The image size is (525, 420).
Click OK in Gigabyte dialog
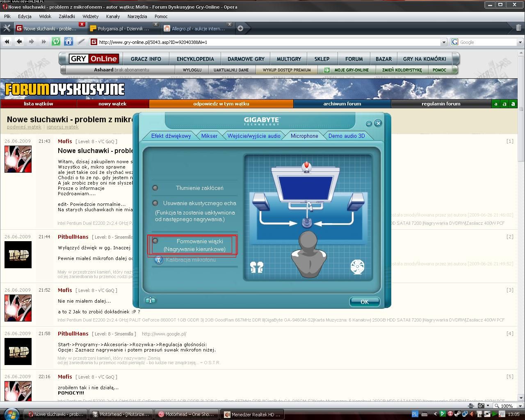365,301
